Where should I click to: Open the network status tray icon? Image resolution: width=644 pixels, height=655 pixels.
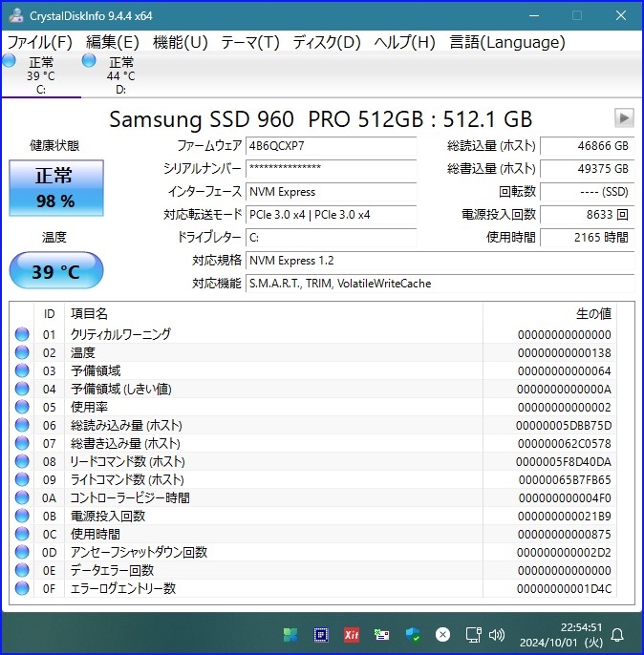(474, 635)
